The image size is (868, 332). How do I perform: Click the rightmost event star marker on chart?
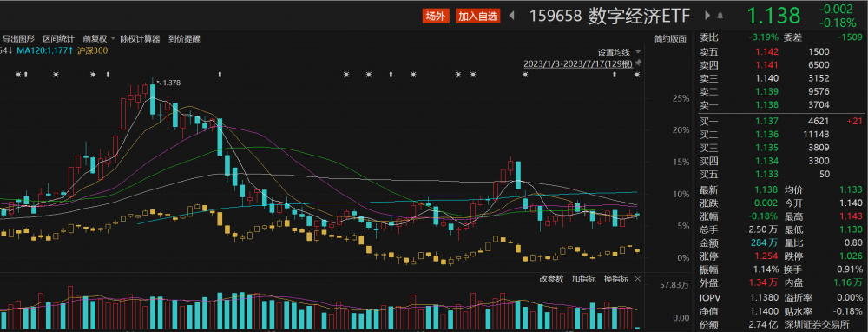637,74
